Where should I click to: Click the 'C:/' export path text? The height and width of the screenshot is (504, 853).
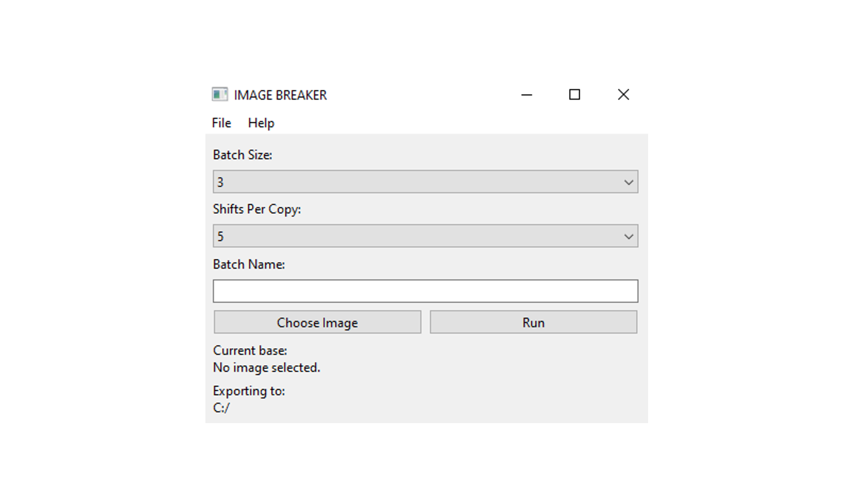[x=221, y=408]
